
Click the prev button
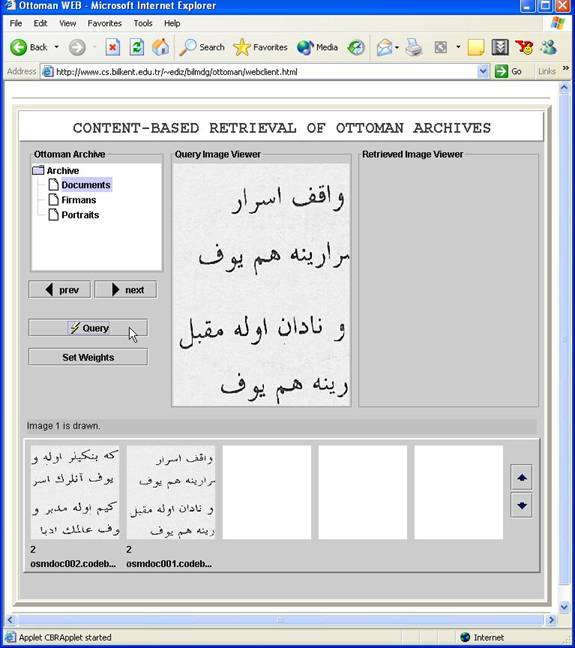(60, 290)
